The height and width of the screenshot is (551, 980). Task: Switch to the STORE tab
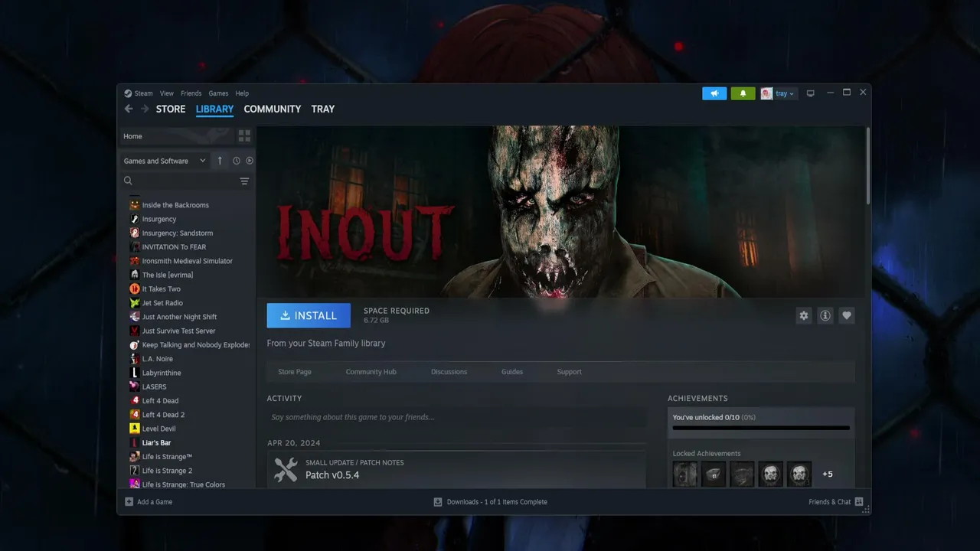click(171, 109)
